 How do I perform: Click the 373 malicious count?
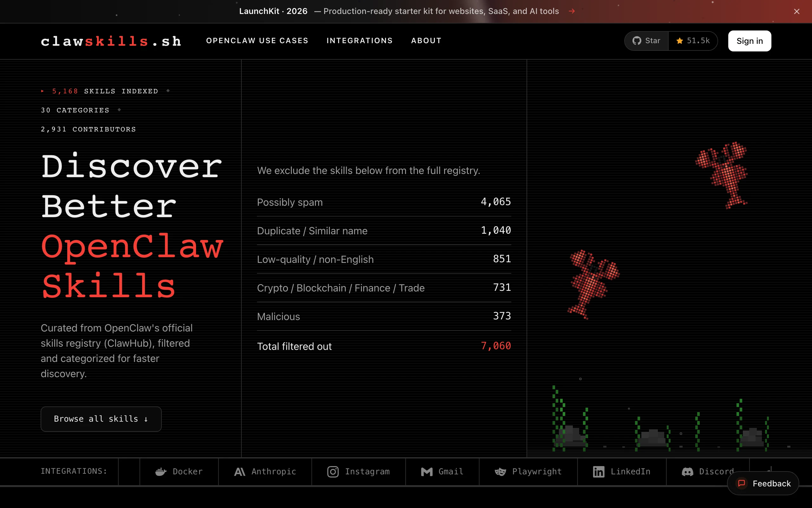[502, 316]
